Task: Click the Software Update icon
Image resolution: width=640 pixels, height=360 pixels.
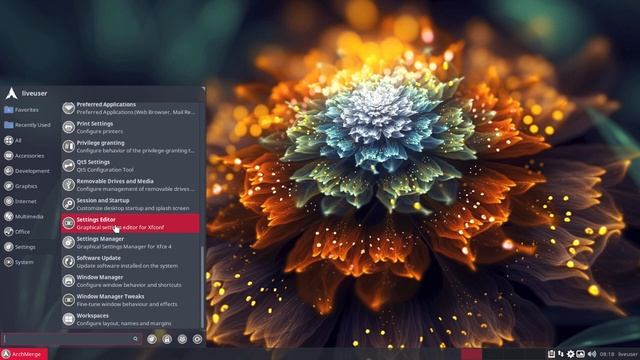Action: 69,262
